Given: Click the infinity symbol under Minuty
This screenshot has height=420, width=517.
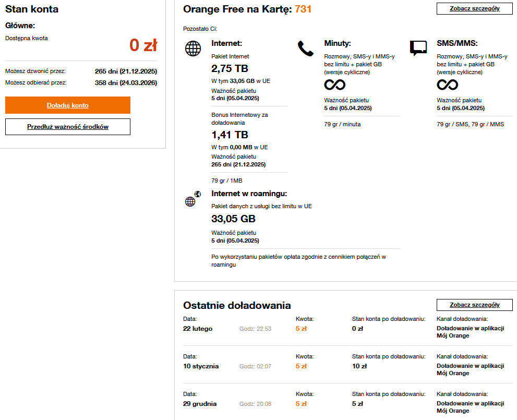Looking at the screenshot, I should (x=335, y=85).
